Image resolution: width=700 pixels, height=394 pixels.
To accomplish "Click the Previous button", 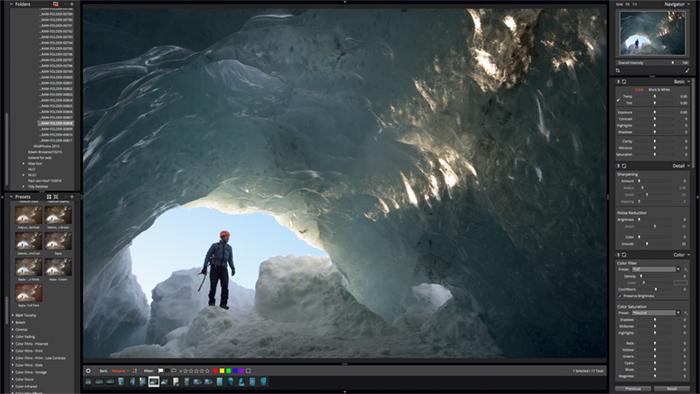I will (633, 389).
